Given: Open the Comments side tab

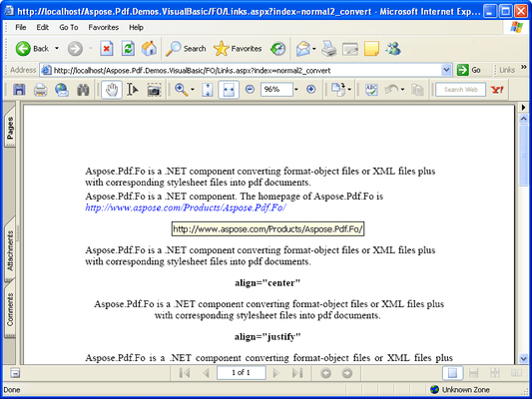Looking at the screenshot, I should pyautogui.click(x=10, y=309).
